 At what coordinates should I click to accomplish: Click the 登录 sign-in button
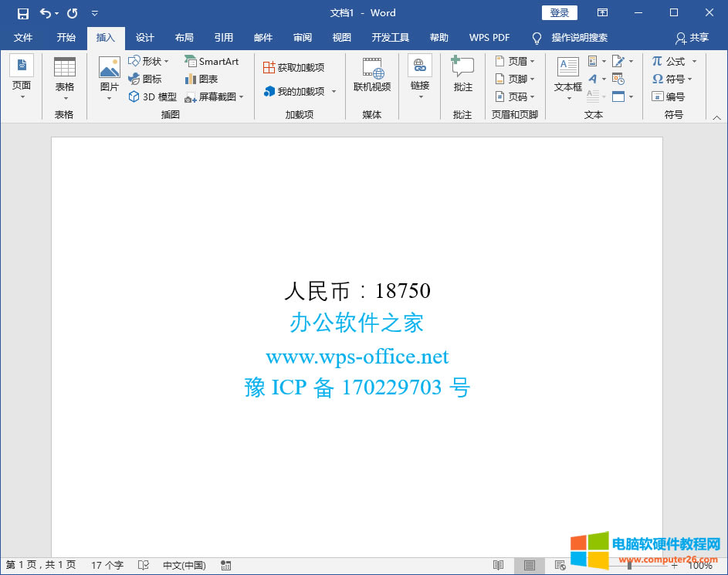coord(560,13)
